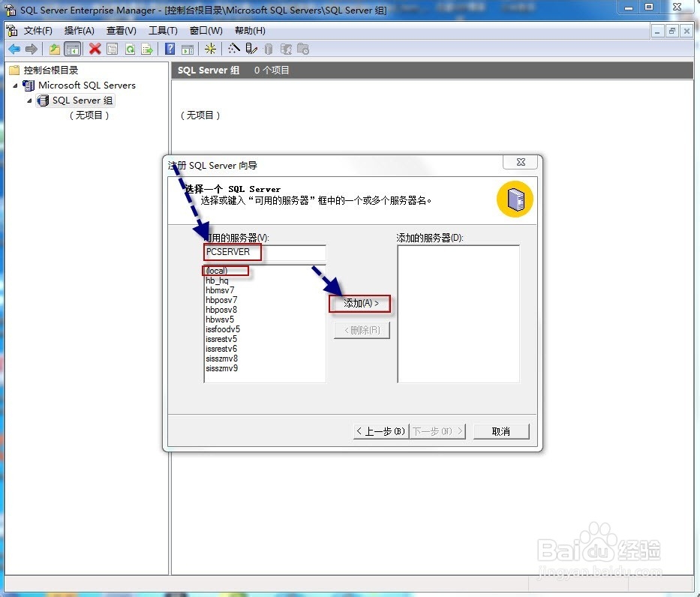
Task: Open the 文件(F) menu
Action: 38,30
